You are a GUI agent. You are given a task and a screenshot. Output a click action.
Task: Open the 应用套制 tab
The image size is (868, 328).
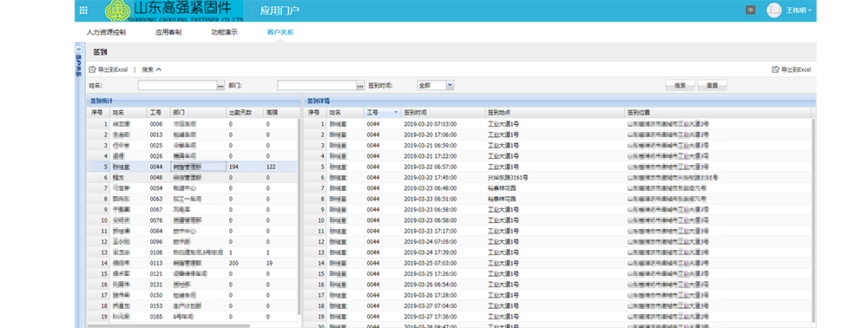(168, 32)
